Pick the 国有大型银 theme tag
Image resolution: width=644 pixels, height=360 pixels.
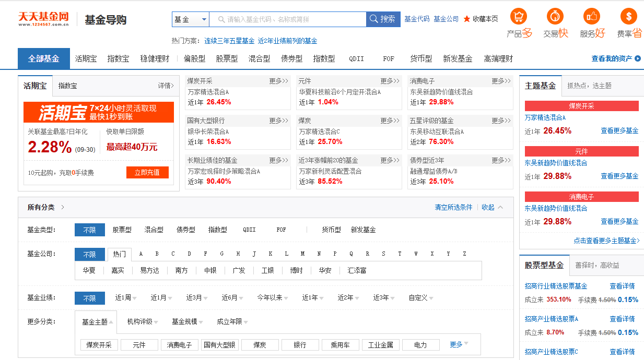point(219,345)
